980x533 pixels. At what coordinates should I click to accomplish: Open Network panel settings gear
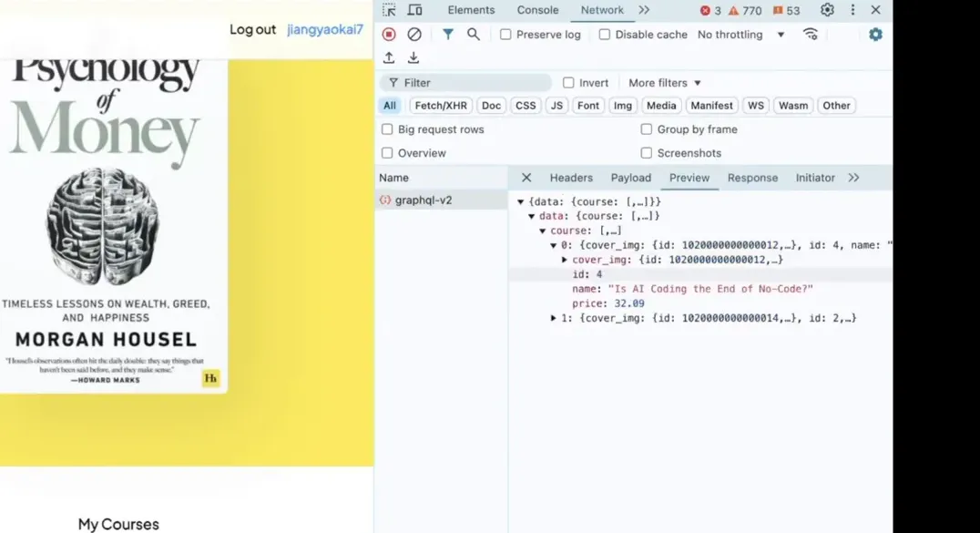[875, 35]
